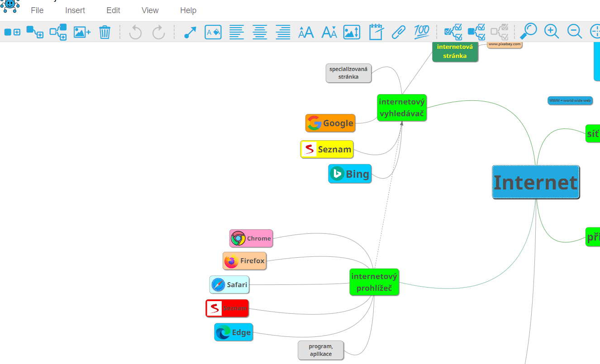Click the 100 progress icon
Screen dimensions: 600x364
[421, 32]
